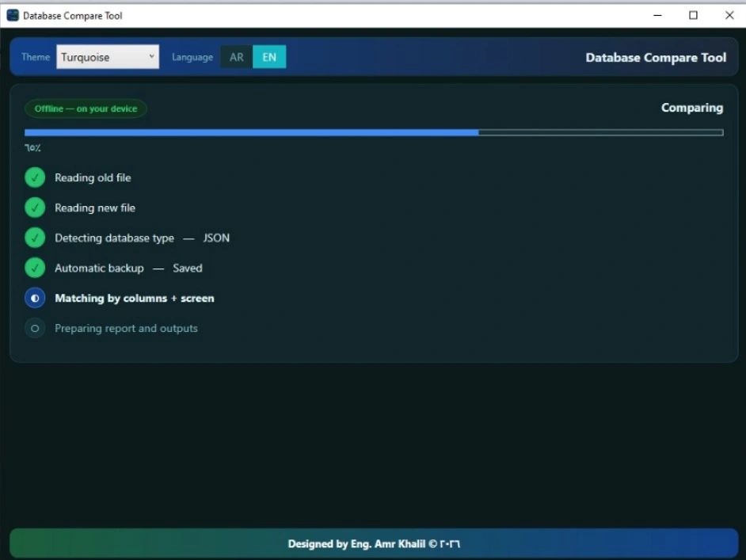Click the Offline — on your device badge
This screenshot has height=560, width=746.
(86, 109)
